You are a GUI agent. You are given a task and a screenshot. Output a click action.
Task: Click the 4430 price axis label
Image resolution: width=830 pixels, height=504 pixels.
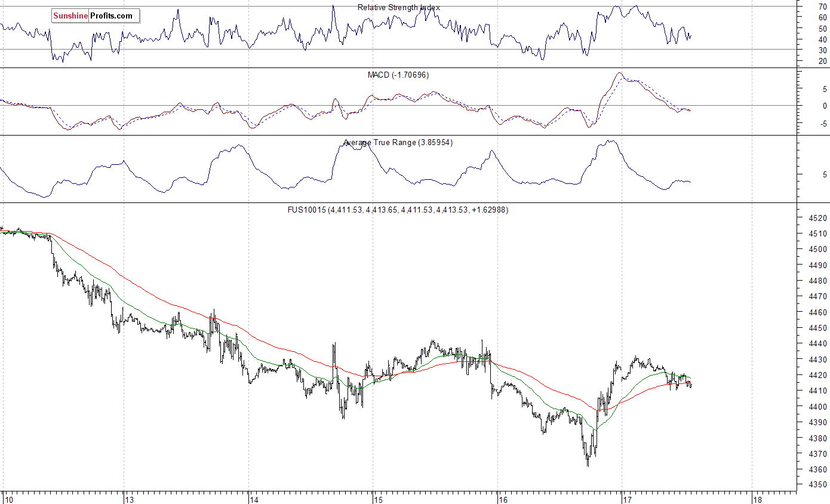click(x=817, y=359)
